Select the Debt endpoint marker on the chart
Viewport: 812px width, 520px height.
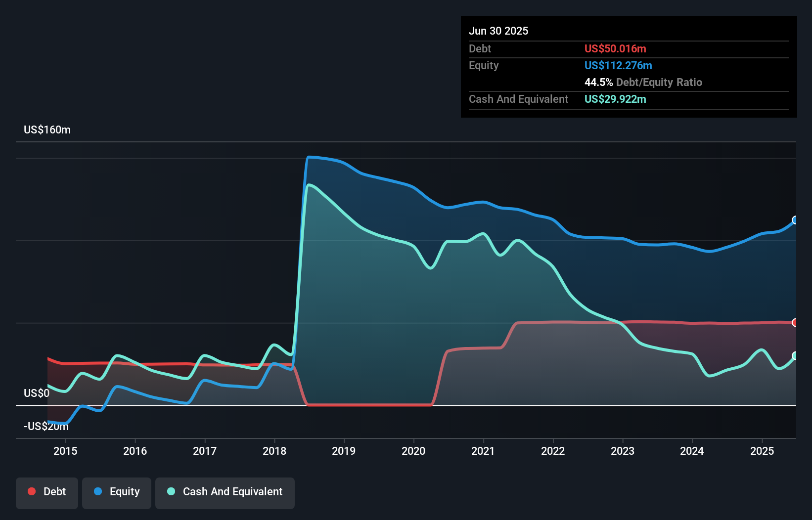(795, 322)
